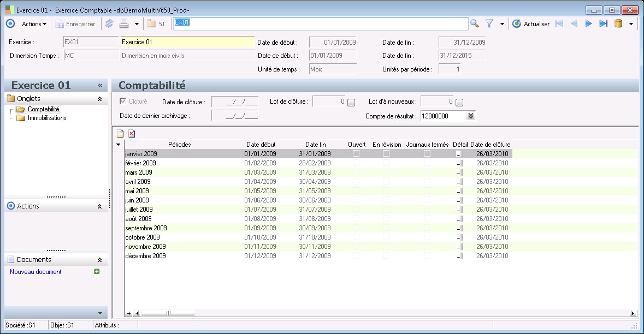Image resolution: width=644 pixels, height=334 pixels.
Task: Collapse the Onglets section
Action: point(99,99)
